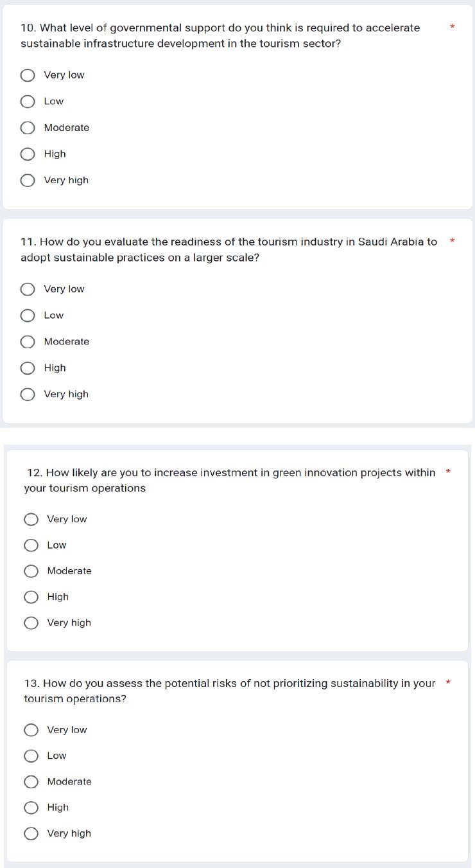This screenshot has height=868, width=475.
Task: Select 'High' for green innovation investment
Action: point(31,597)
